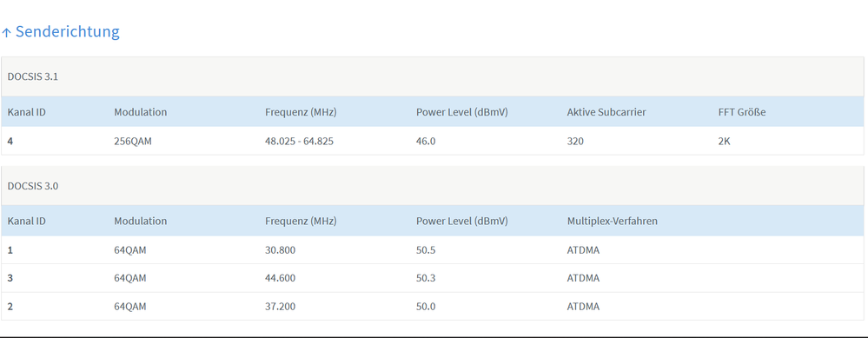This screenshot has height=338, width=868.
Task: Select power level value 50.3
Action: pyautogui.click(x=427, y=278)
